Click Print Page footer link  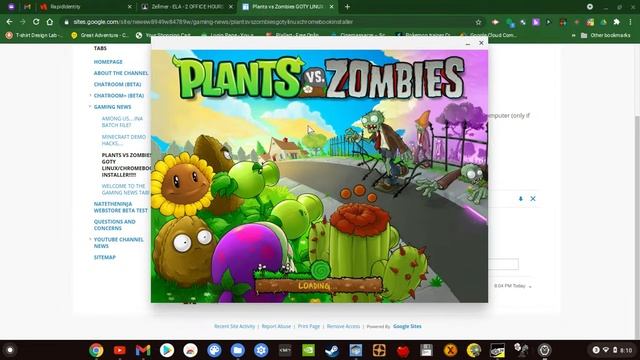[309, 327]
